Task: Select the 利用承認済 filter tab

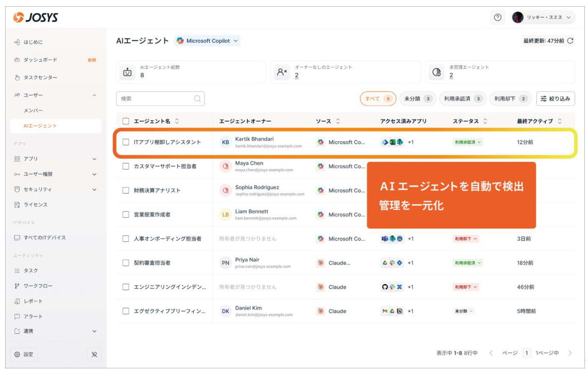Action: pyautogui.click(x=463, y=99)
